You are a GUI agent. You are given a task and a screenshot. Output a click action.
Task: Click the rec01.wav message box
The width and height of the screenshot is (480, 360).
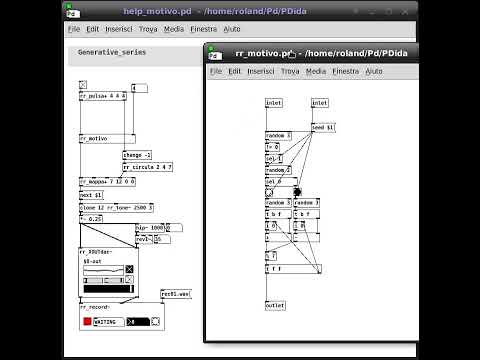[x=176, y=294]
